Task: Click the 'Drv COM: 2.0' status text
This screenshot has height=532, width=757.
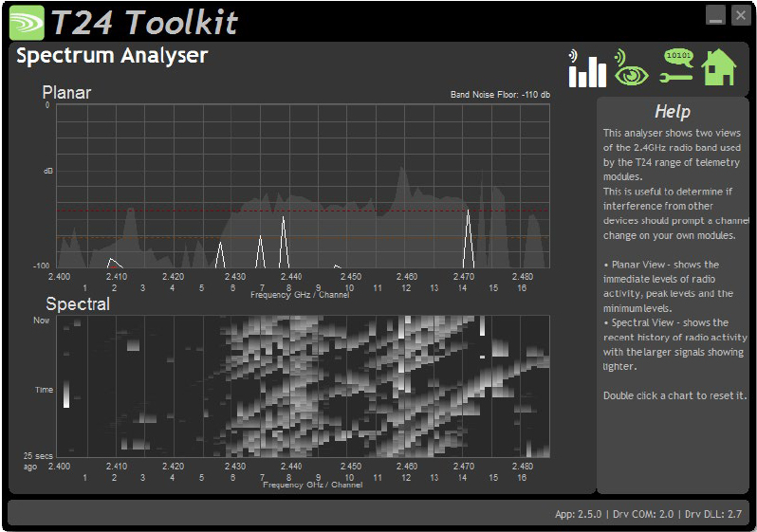Action: pyautogui.click(x=643, y=514)
